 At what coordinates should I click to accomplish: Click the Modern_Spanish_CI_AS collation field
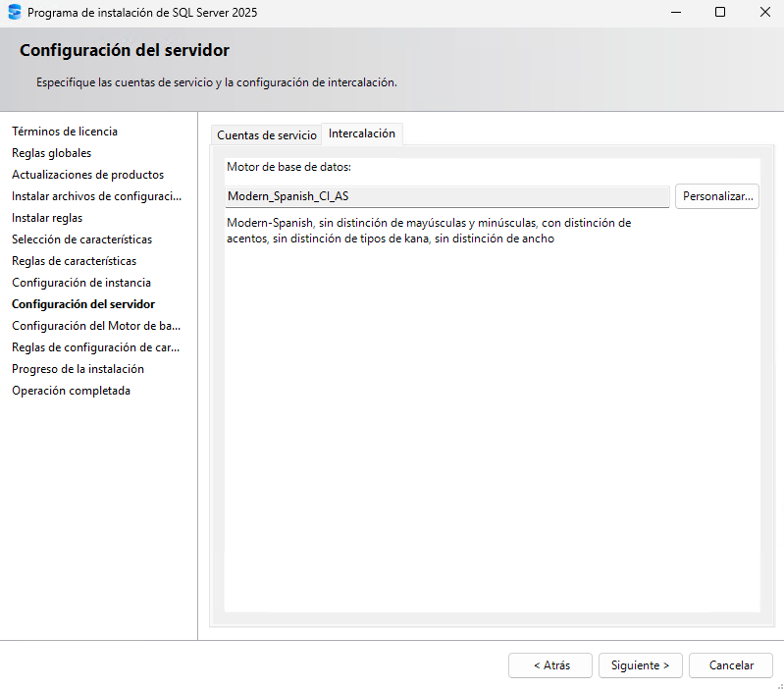coord(447,196)
